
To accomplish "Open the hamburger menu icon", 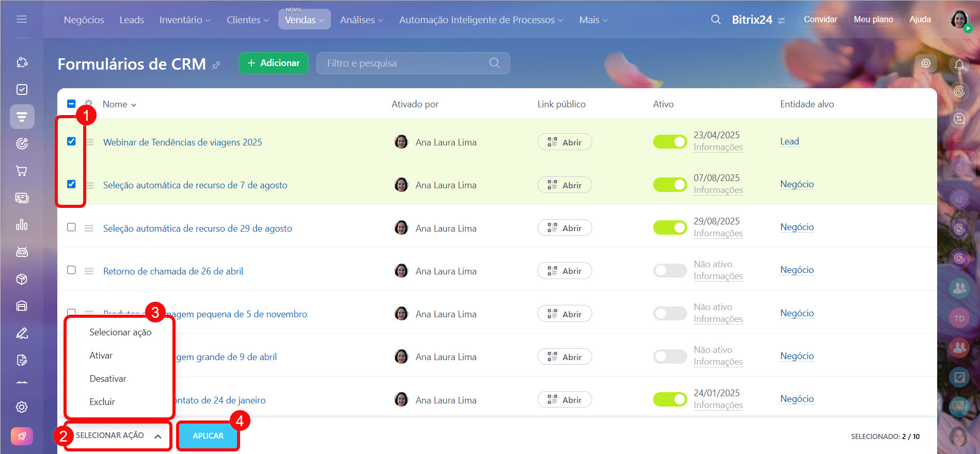I will [22, 19].
